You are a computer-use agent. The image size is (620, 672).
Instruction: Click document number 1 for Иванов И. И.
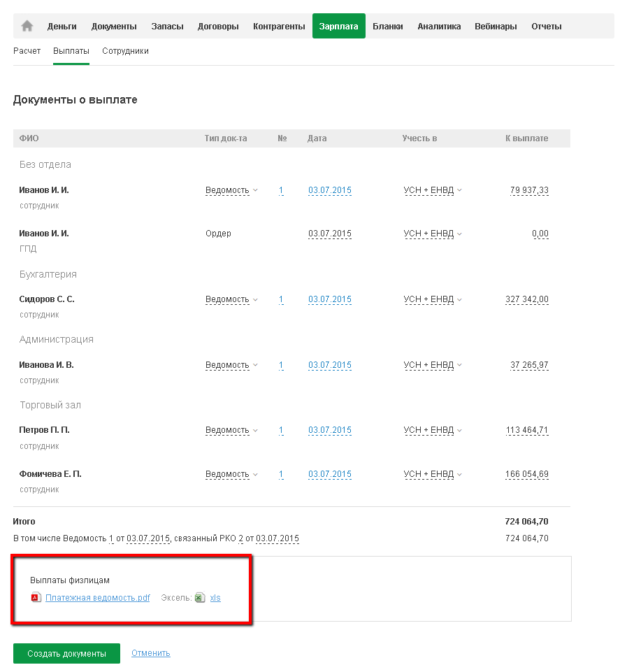click(281, 190)
